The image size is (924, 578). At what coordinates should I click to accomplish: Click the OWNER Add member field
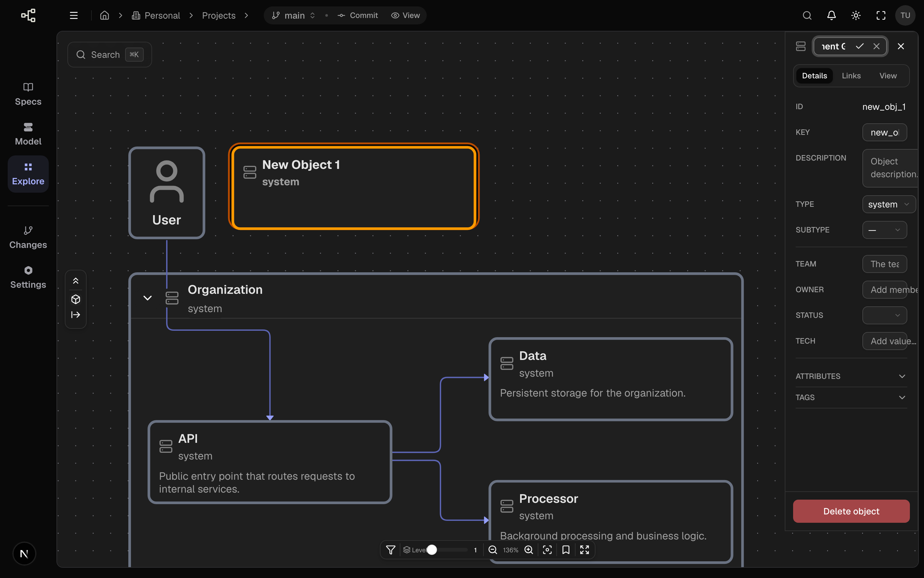tap(884, 289)
